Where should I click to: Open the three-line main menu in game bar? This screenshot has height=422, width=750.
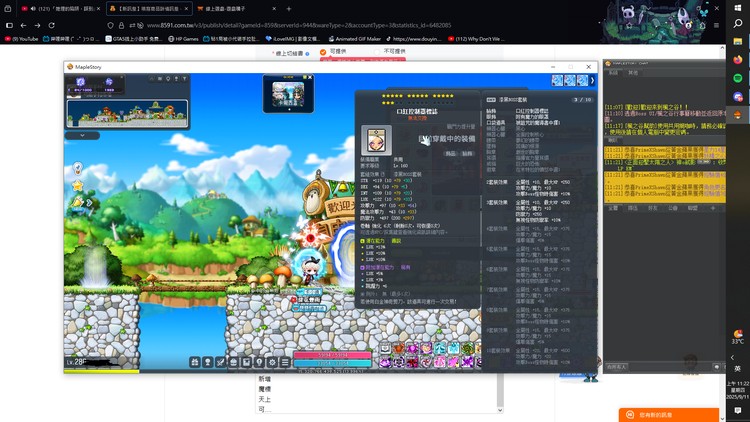pos(285,362)
